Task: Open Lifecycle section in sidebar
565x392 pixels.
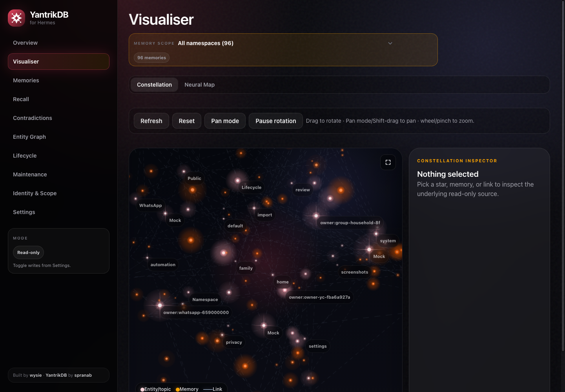Action: tap(58, 156)
